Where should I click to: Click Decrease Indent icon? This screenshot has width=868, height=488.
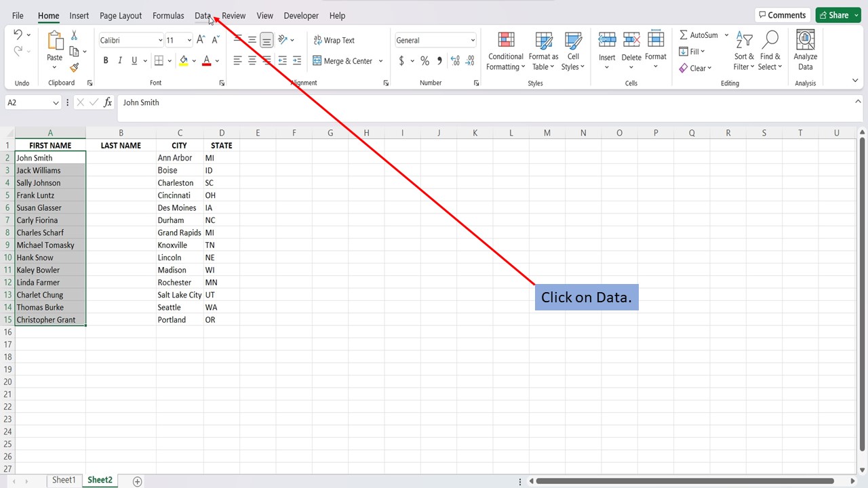tap(283, 61)
